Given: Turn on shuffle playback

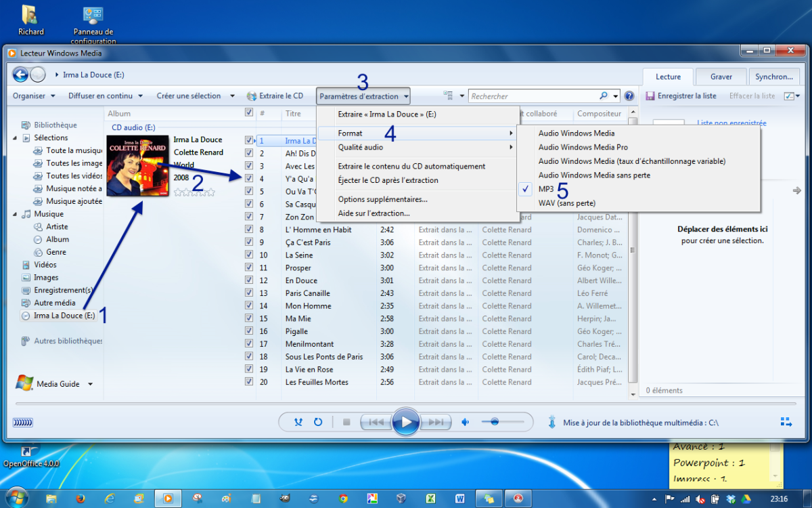Looking at the screenshot, I should click(298, 422).
